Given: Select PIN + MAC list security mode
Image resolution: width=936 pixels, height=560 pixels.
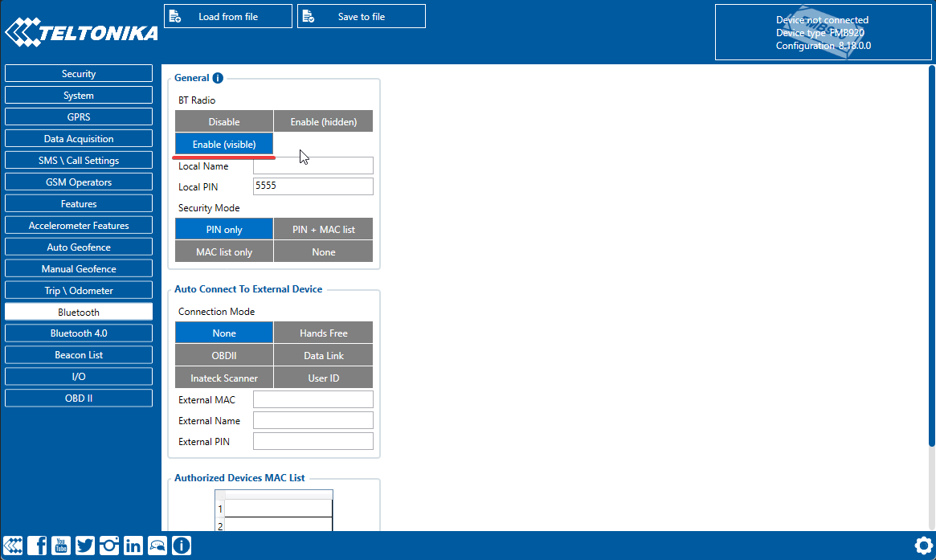Looking at the screenshot, I should pos(324,229).
